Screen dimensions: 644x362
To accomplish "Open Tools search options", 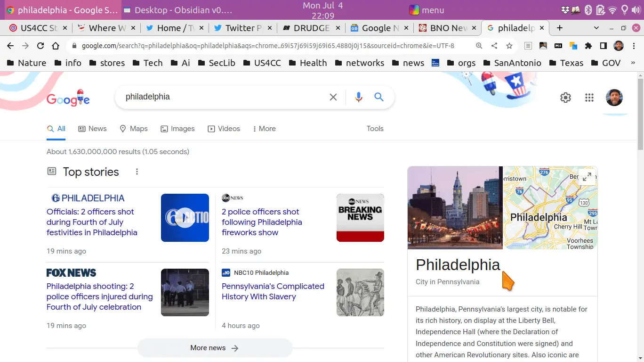I will [x=375, y=129].
